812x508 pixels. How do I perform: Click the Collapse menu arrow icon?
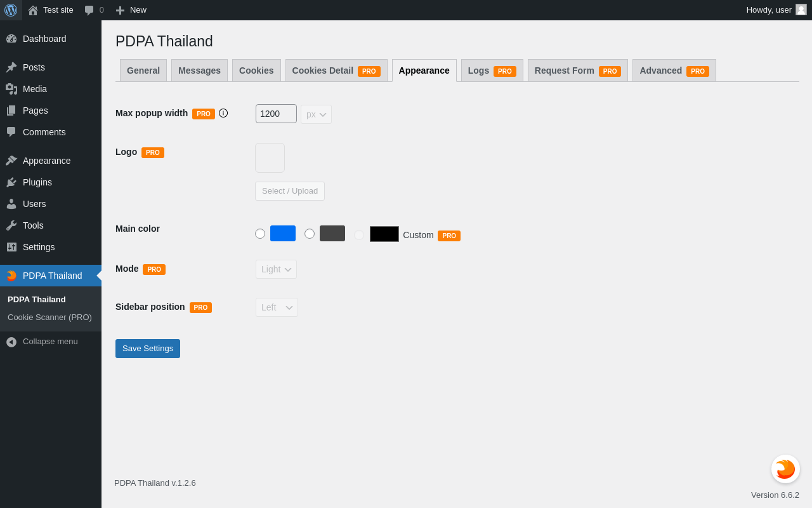click(11, 342)
